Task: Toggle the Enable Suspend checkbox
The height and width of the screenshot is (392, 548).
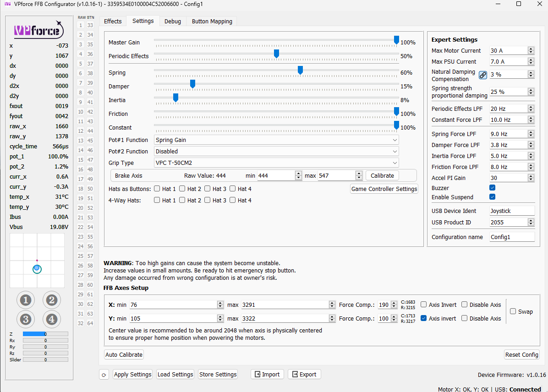Action: click(x=493, y=197)
